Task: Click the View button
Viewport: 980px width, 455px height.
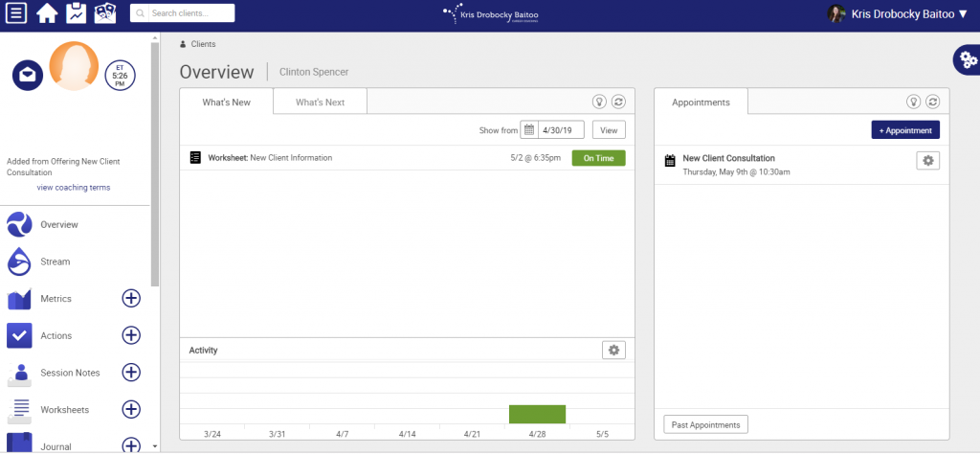Action: (x=609, y=130)
